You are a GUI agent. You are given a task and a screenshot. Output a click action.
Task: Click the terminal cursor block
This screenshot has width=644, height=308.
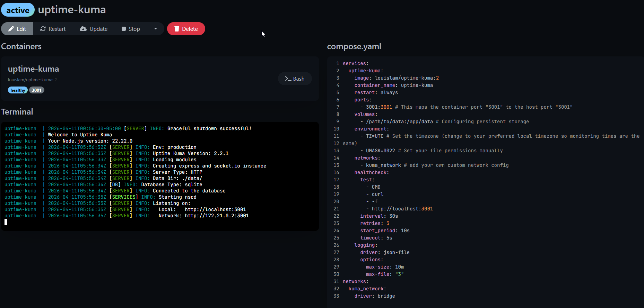6,222
